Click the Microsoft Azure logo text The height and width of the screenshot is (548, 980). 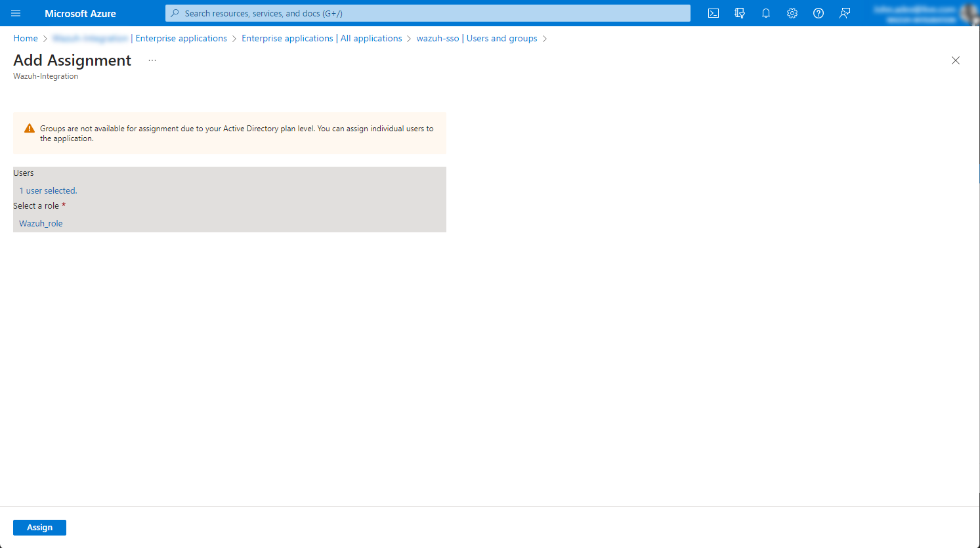(80, 13)
